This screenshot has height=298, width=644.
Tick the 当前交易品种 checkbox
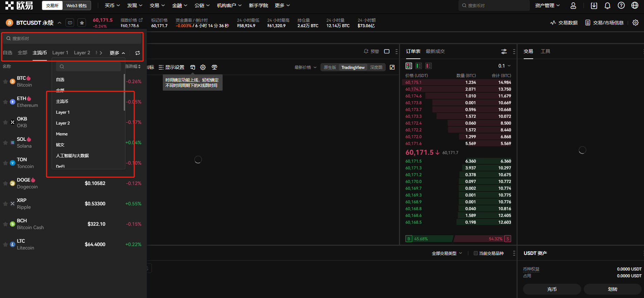[x=476, y=253]
